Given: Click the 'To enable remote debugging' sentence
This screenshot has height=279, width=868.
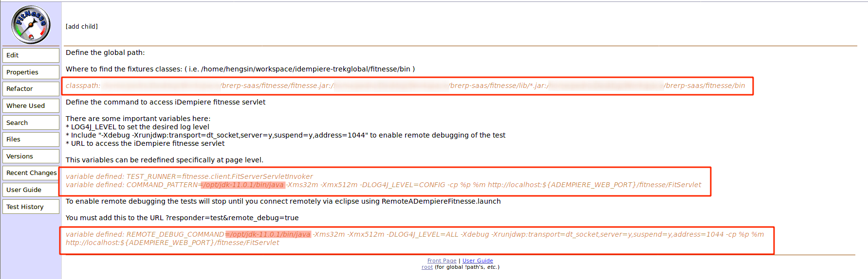Looking at the screenshot, I should [x=283, y=201].
